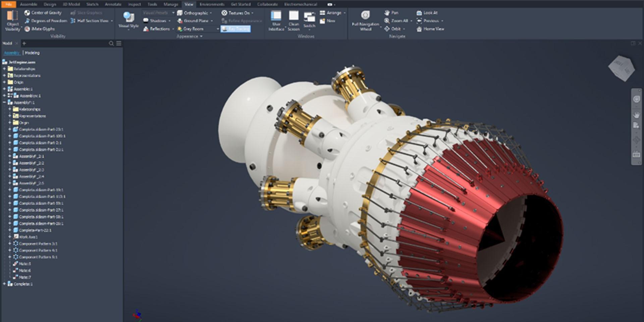Click navigation bar steering wheel icon
The height and width of the screenshot is (322, 644).
click(x=636, y=99)
